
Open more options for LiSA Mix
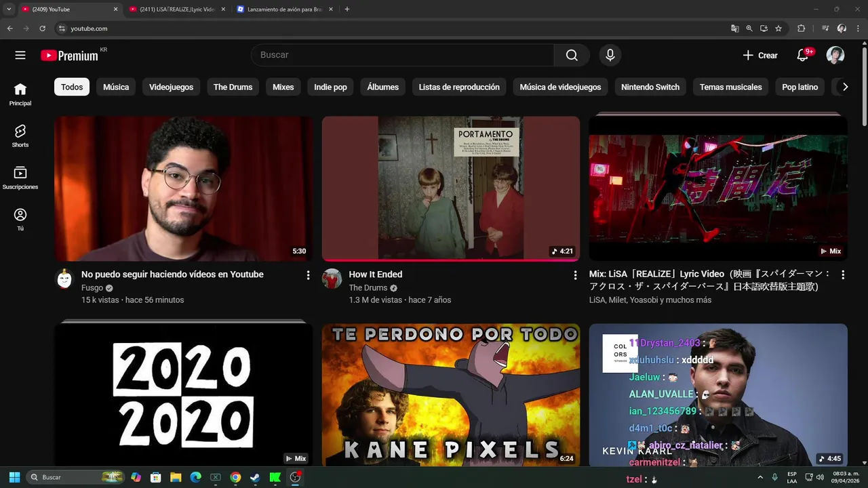[843, 274]
